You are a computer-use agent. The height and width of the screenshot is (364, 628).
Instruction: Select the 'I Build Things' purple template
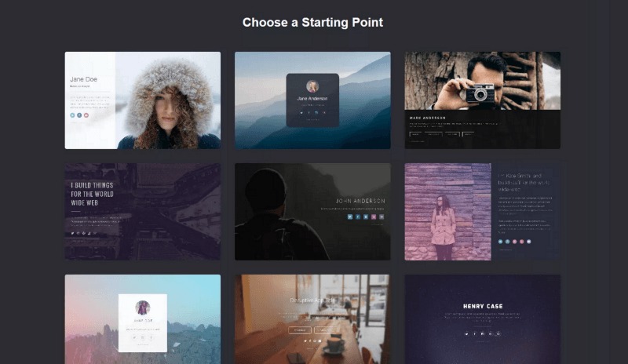coord(143,212)
